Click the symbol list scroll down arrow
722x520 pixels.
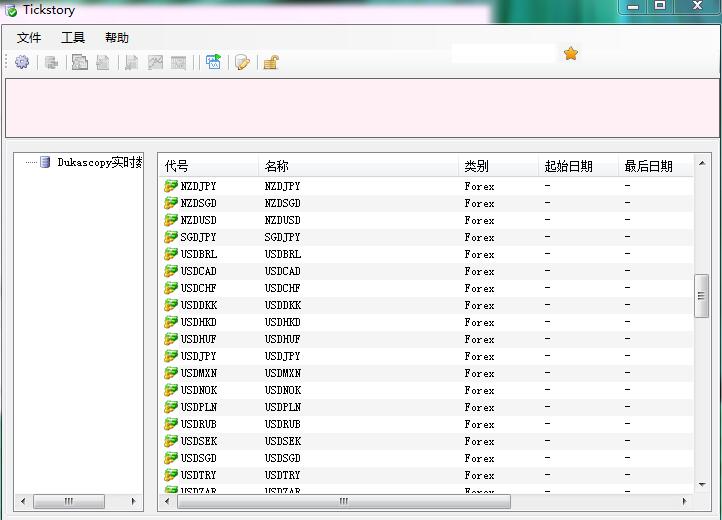tap(702, 485)
